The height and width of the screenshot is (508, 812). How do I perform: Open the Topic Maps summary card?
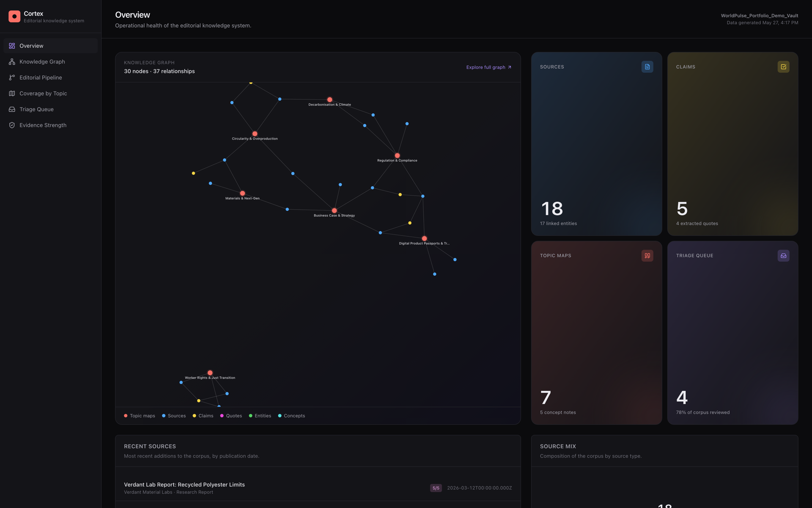coord(596,333)
